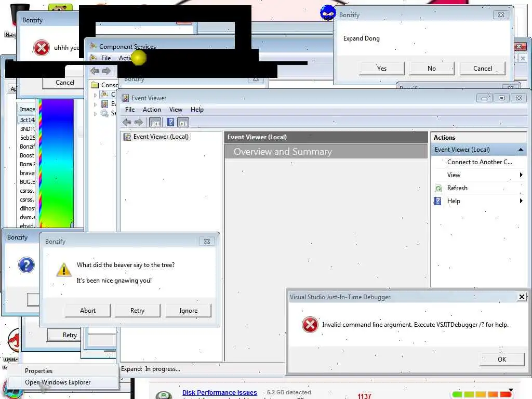This screenshot has height=399, width=532.
Task: Click Cancel in the Expand Dong dialog
Action: point(483,69)
